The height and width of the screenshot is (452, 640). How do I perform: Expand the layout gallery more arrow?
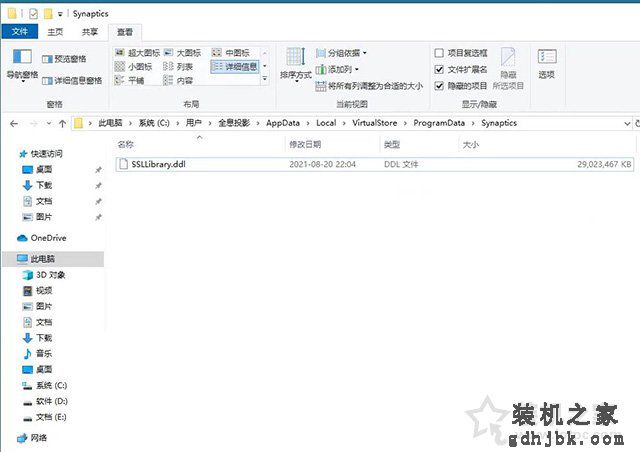click(264, 78)
